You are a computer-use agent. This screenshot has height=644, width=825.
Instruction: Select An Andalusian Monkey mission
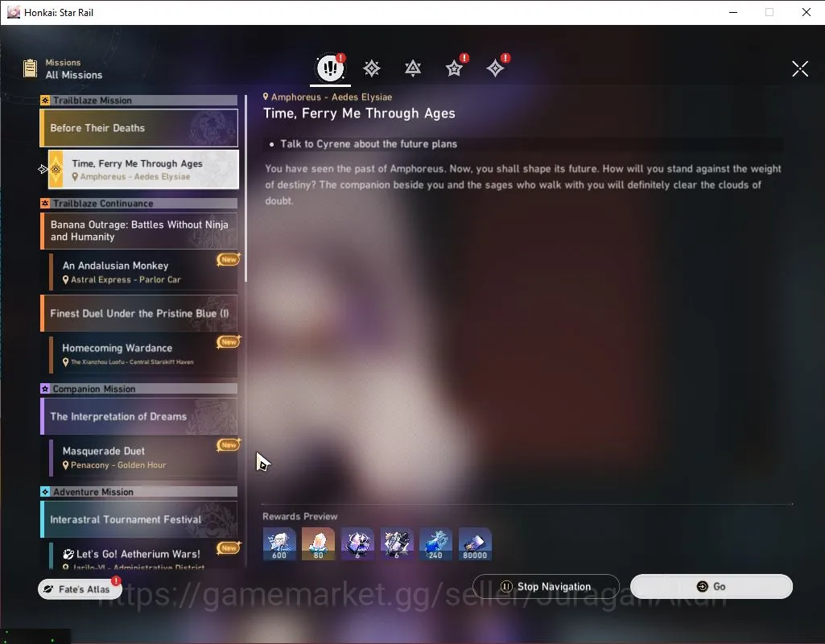pos(143,272)
